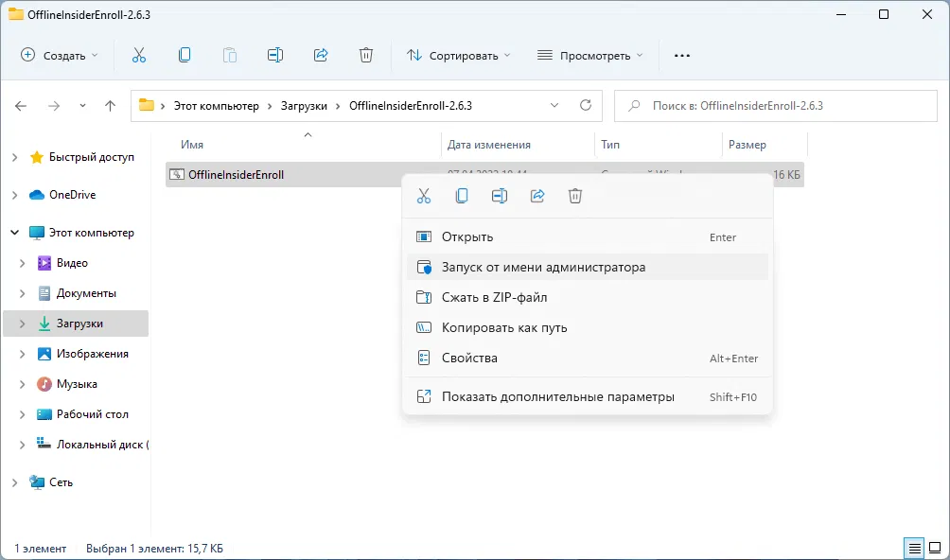
Task: Select OneDrive in the navigation pane
Action: [x=72, y=195]
